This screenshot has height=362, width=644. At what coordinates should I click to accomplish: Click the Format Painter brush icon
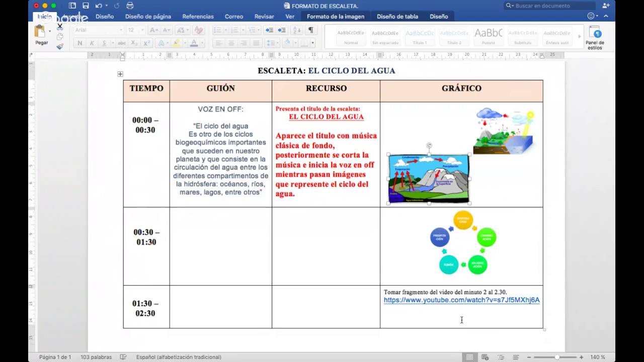tap(60, 46)
